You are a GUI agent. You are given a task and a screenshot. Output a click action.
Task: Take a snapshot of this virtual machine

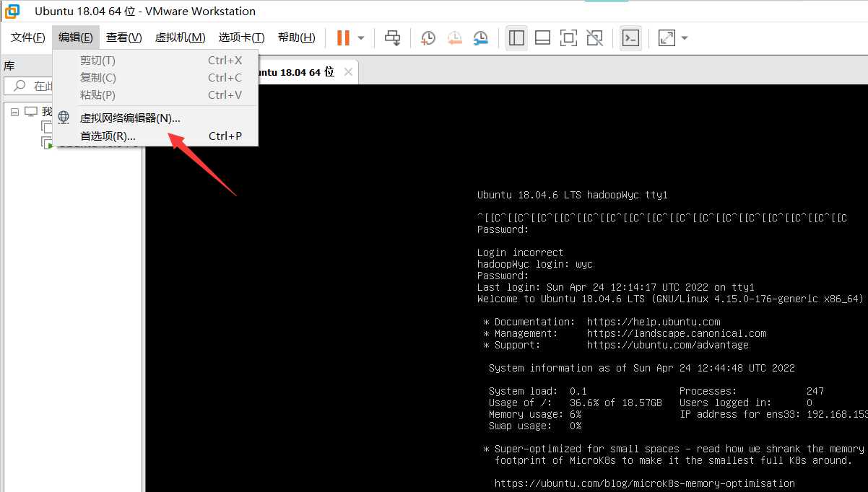(428, 38)
